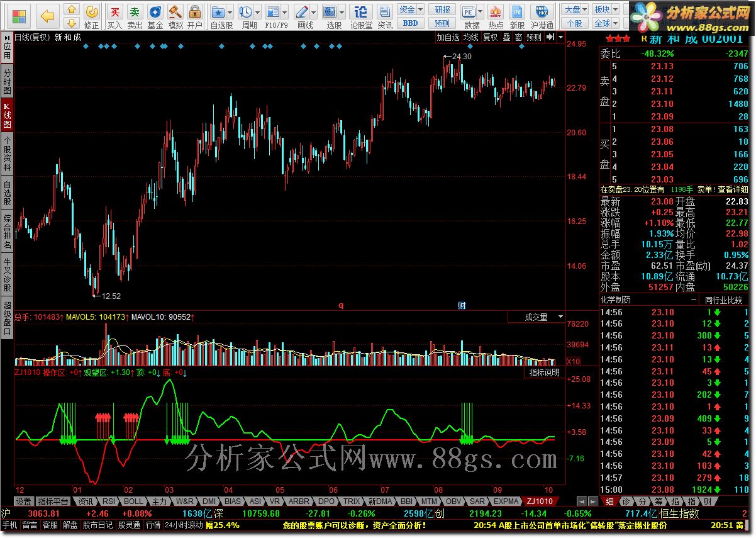
Task: Click the 财 marker on time axis
Action: (462, 306)
